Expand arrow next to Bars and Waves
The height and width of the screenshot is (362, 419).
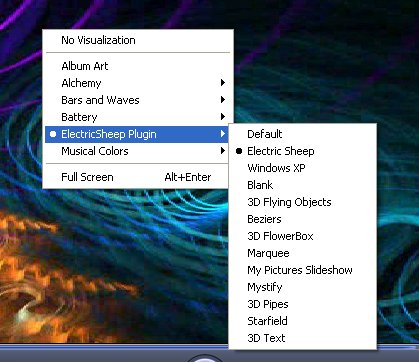[223, 100]
